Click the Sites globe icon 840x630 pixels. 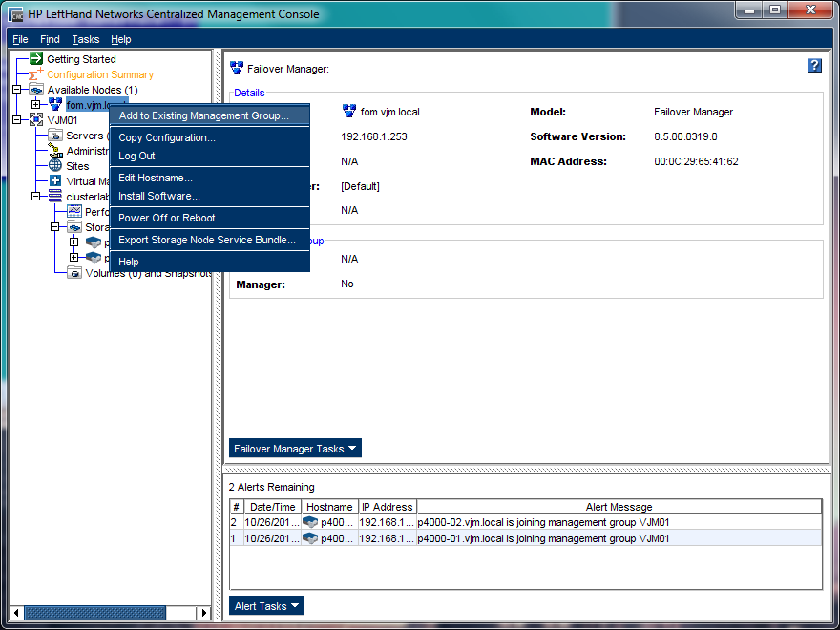(55, 166)
